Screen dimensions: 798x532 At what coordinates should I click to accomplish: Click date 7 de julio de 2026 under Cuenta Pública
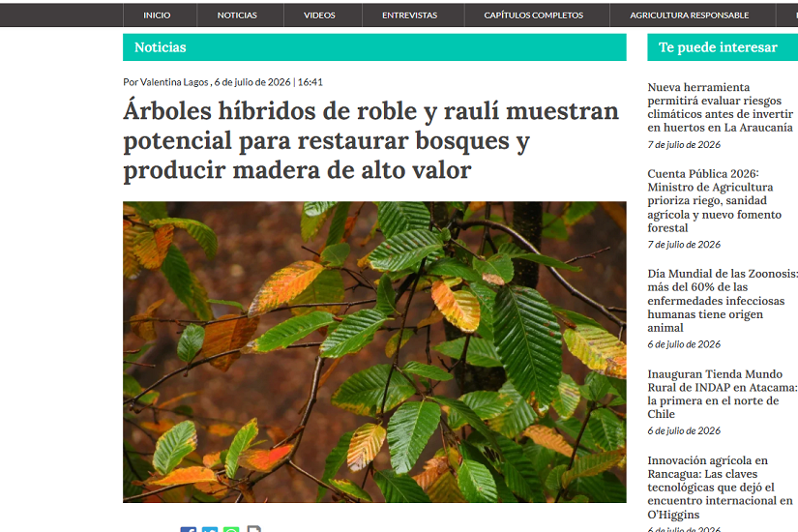pyautogui.click(x=684, y=245)
